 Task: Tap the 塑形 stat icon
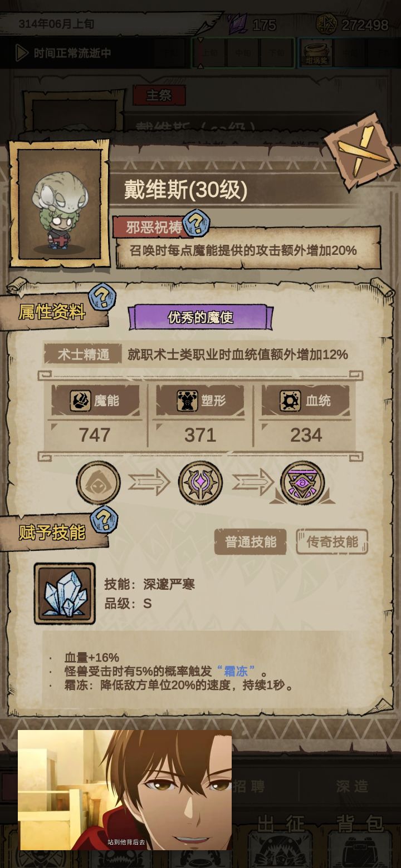click(x=187, y=401)
